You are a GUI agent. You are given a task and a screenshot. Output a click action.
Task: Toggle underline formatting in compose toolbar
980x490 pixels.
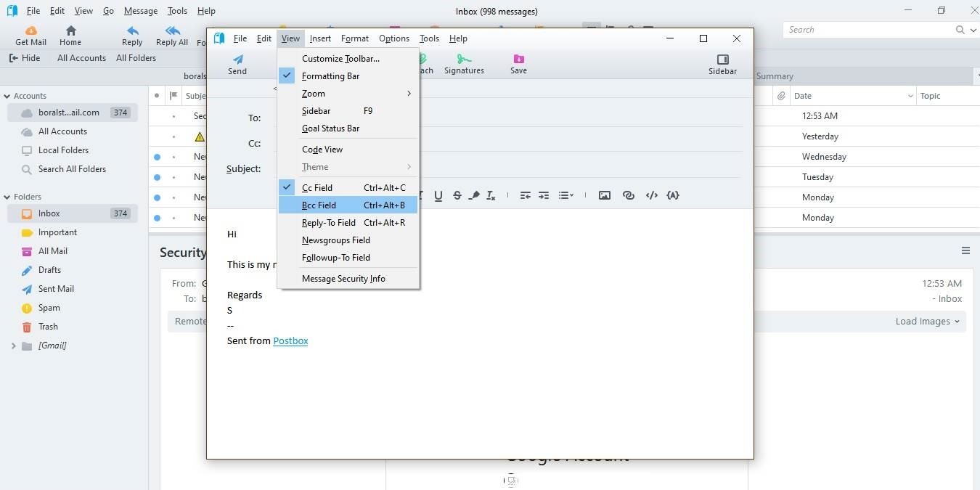438,195
